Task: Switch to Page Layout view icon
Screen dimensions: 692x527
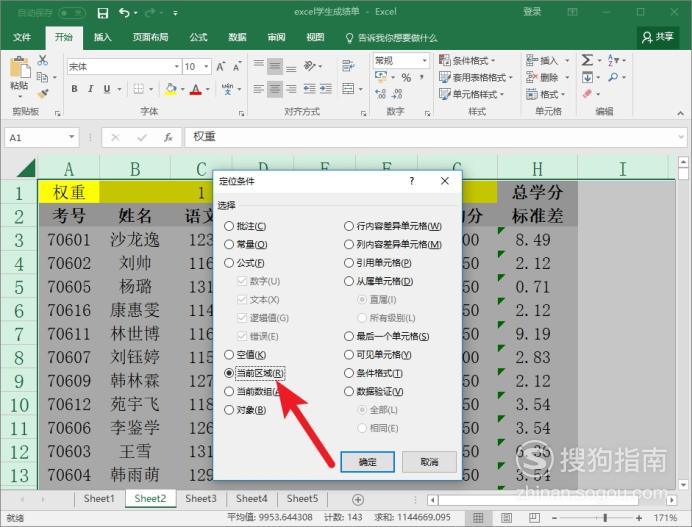Action: [x=506, y=517]
